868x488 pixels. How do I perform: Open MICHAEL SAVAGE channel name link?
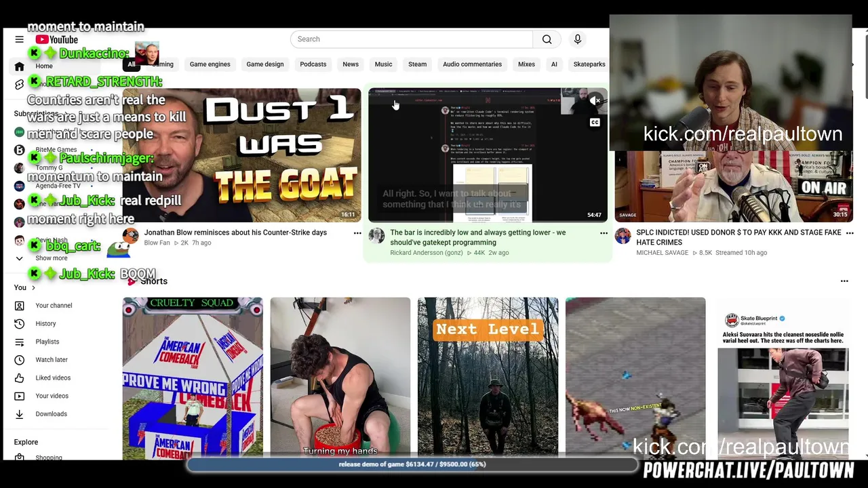point(662,253)
